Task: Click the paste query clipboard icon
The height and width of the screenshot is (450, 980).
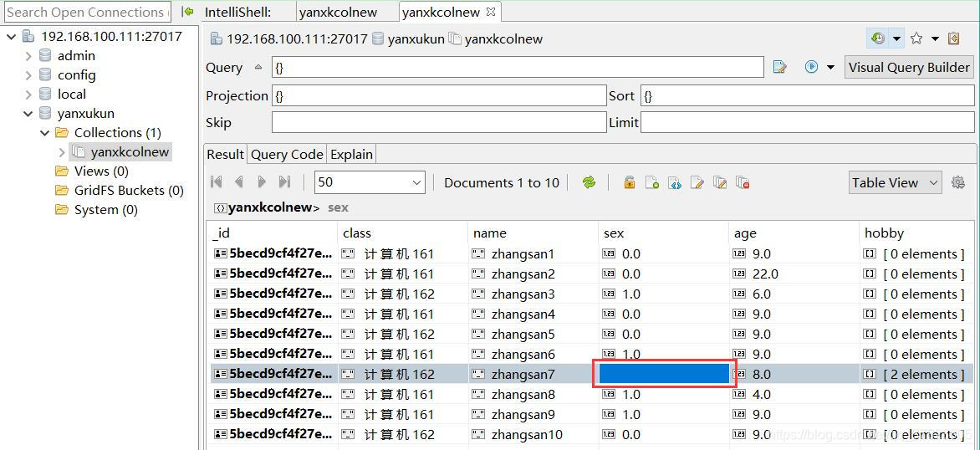Action: [953, 38]
